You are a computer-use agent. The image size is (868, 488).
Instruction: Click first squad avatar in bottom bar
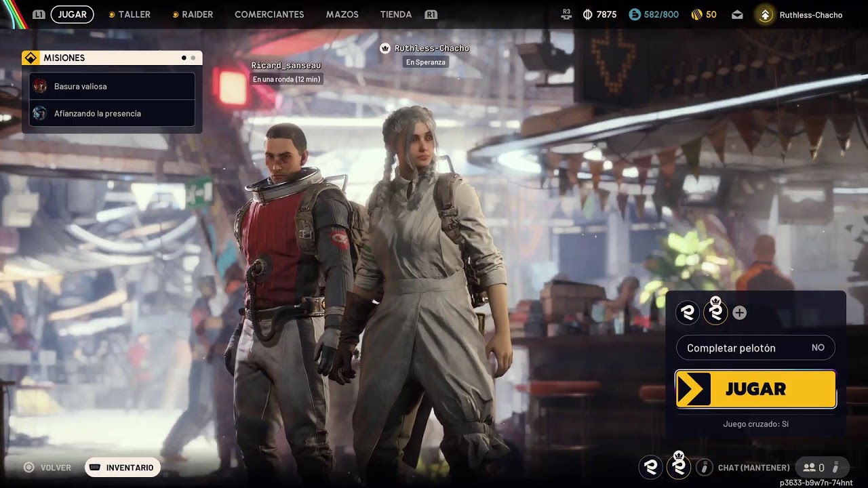click(652, 467)
